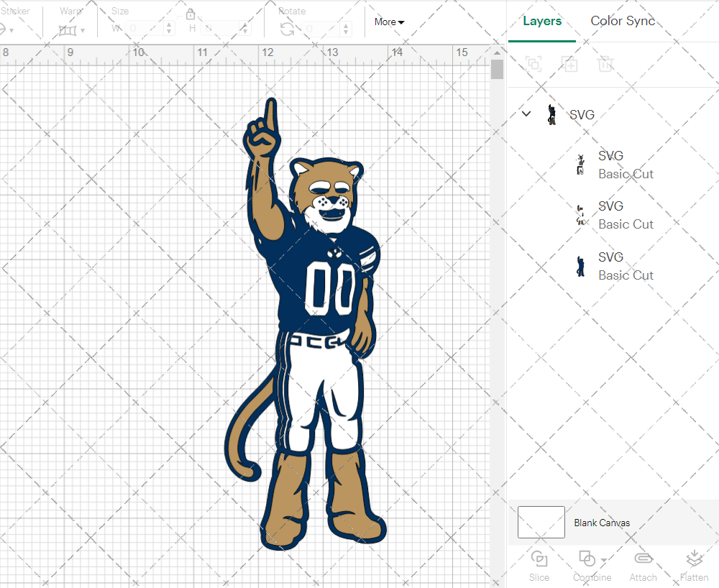This screenshot has width=719, height=588.
Task: Toggle the size aspect ratio lock
Action: pyautogui.click(x=191, y=14)
